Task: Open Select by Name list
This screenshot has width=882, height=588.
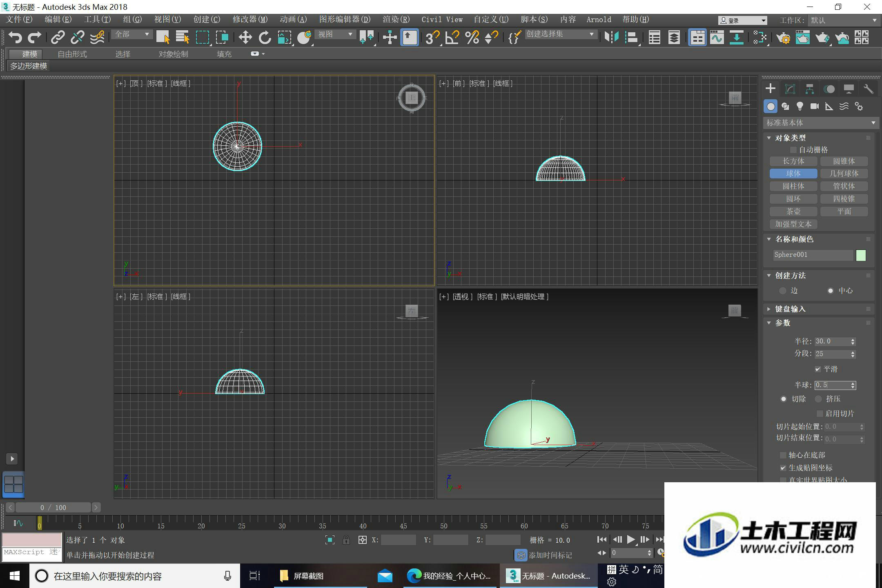Action: (x=183, y=38)
